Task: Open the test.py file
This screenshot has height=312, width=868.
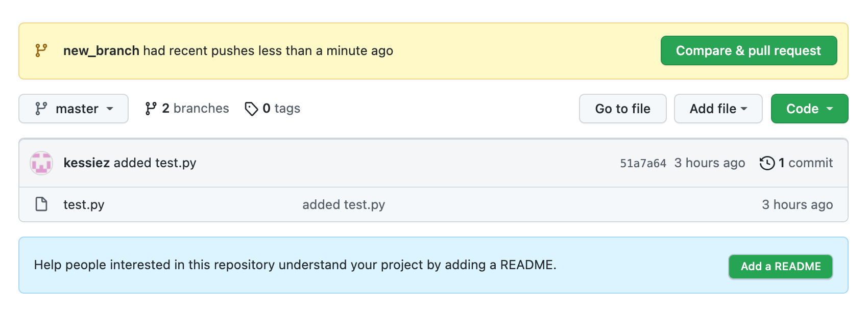Action: (x=84, y=204)
